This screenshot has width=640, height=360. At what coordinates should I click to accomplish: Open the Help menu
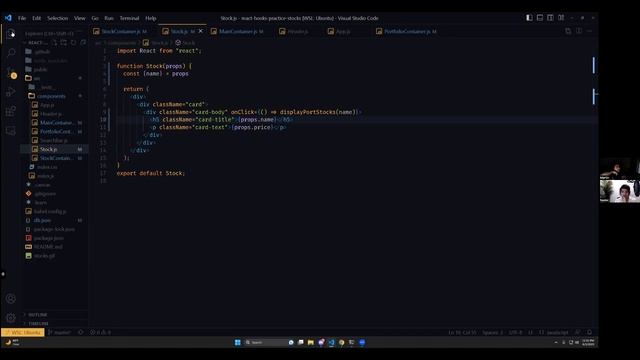point(151,18)
